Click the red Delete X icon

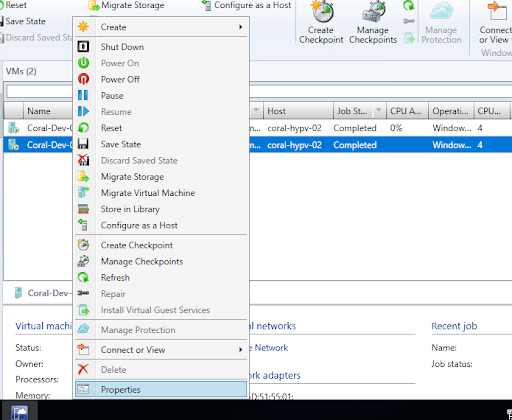[x=83, y=369]
